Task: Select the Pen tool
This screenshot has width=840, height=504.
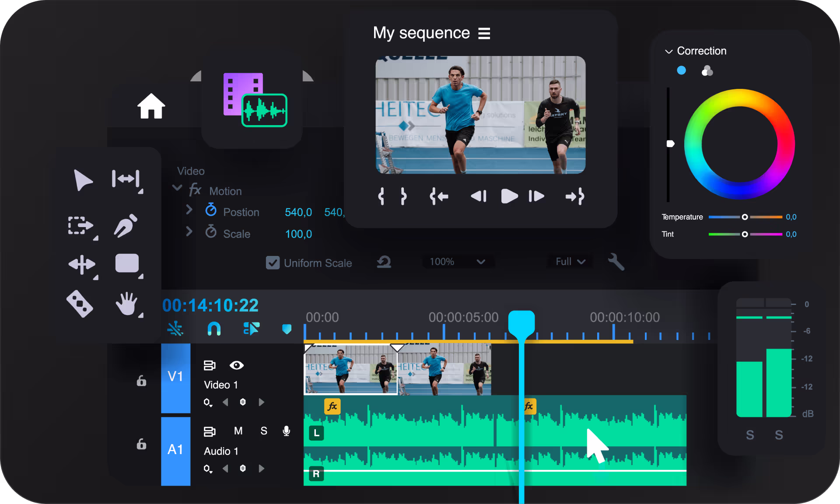Action: click(x=126, y=226)
